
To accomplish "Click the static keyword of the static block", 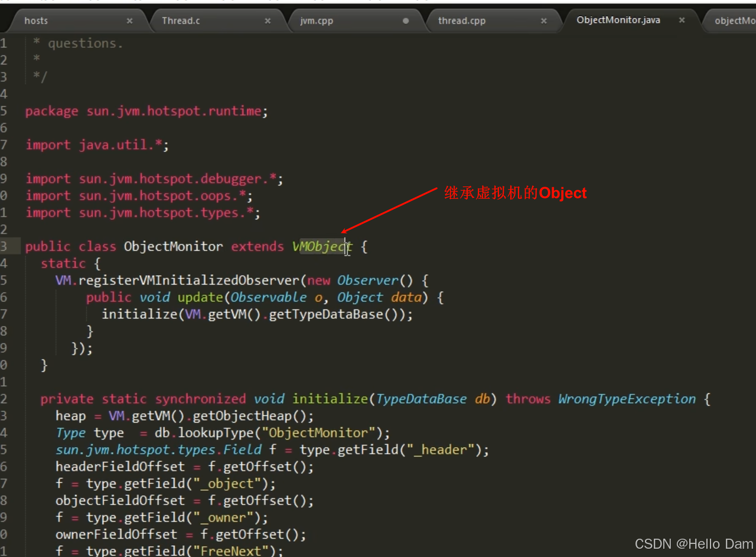I will tap(63, 263).
